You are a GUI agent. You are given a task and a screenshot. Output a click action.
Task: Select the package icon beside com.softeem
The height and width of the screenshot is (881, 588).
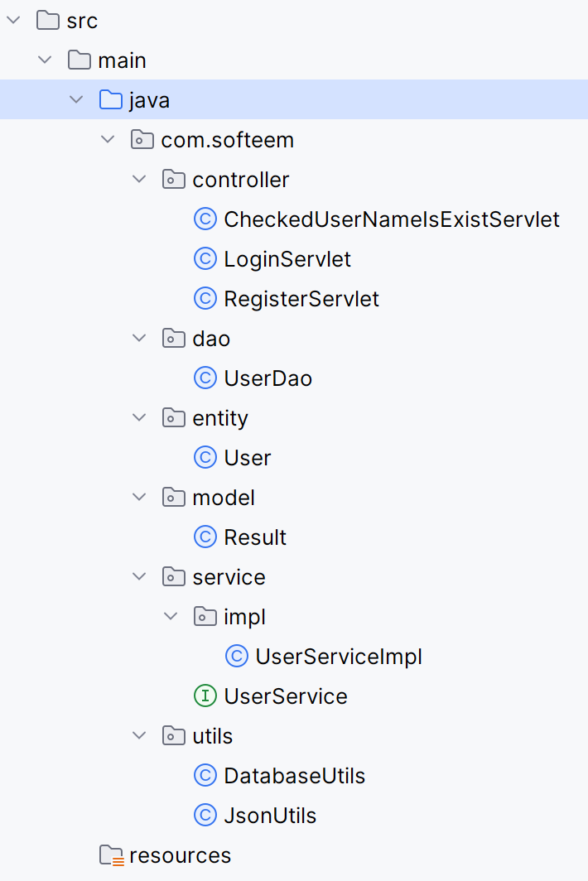tap(142, 139)
